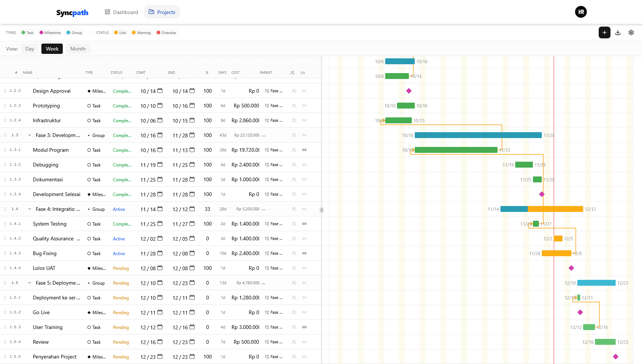
Task: Toggle the Overdue status legend filter
Action: (166, 32)
